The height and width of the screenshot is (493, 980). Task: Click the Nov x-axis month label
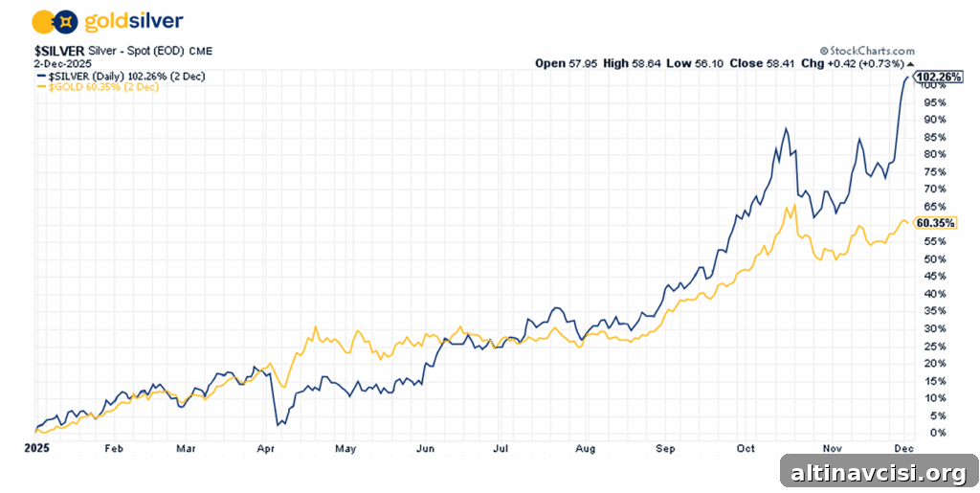832,449
